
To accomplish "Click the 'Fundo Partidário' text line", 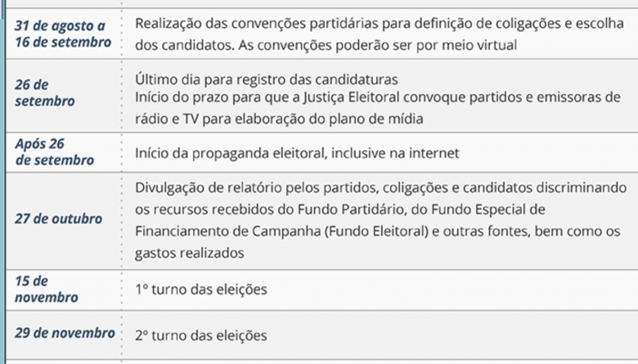I will 340,209.
